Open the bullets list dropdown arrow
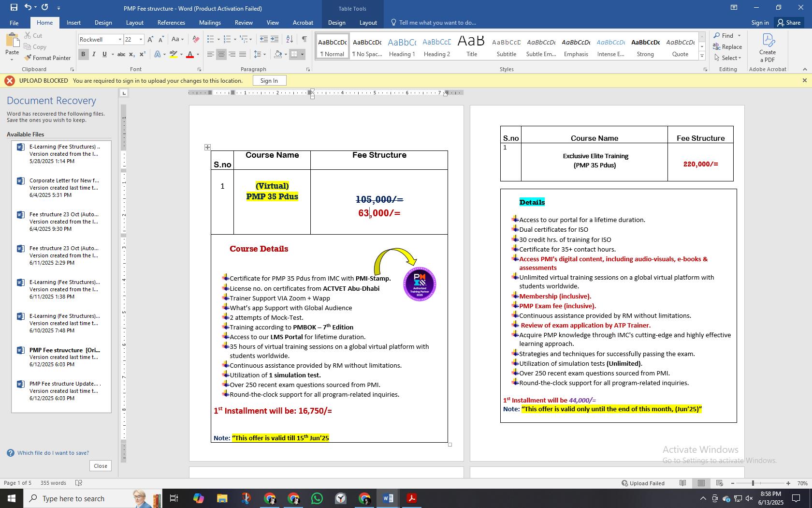 coord(218,40)
